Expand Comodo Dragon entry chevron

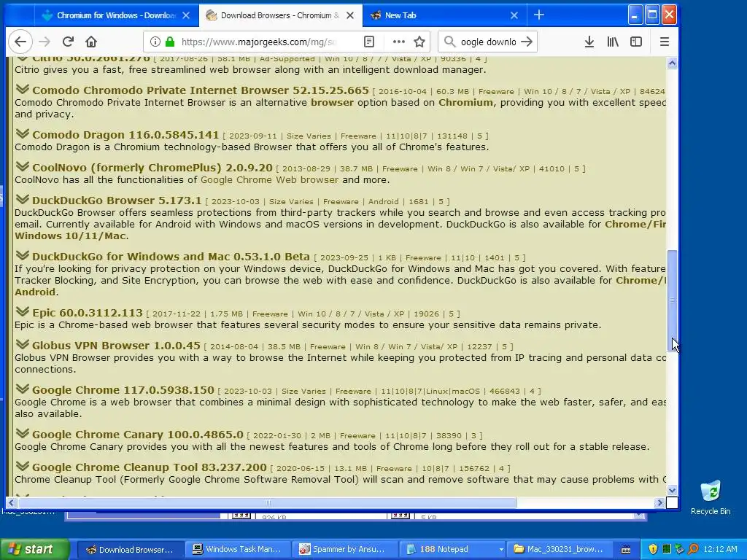(x=22, y=134)
